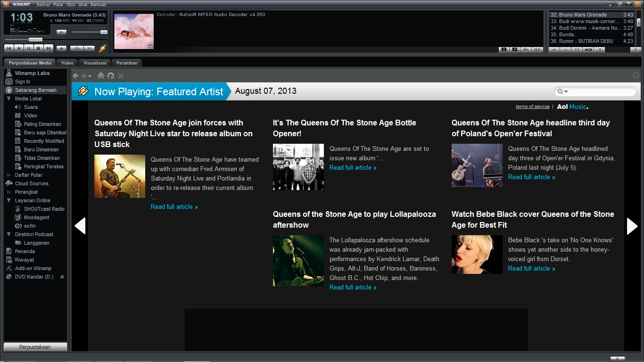Open the terms of service link
644x362 pixels.
pyautogui.click(x=532, y=107)
